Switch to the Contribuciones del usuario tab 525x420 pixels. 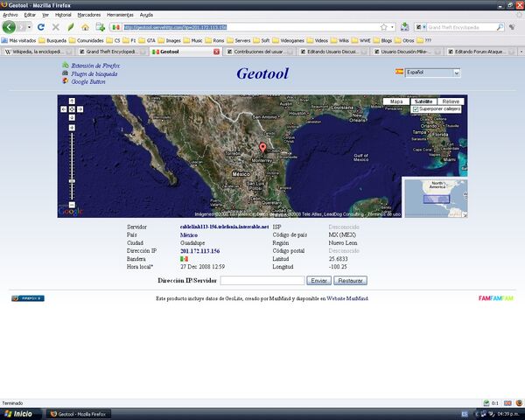(x=260, y=52)
